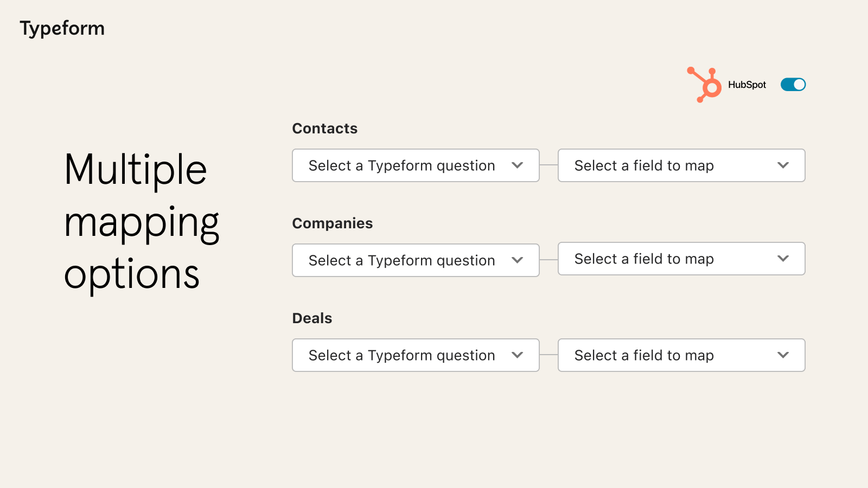
Task: Open the Contacts field to map dropdown
Action: coord(681,165)
